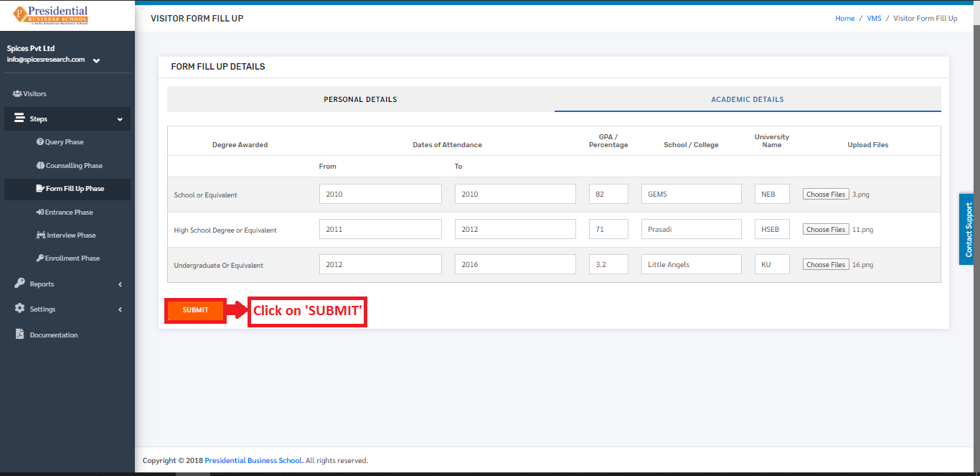This screenshot has height=476, width=980.
Task: Open the Reports menu label
Action: pos(42,284)
